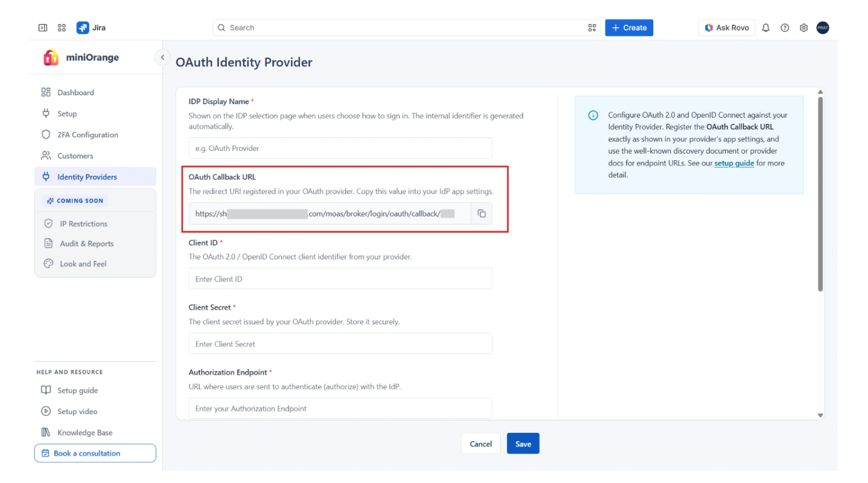Focus the Jira Search field
This screenshot has width=868, height=483.
click(x=407, y=28)
